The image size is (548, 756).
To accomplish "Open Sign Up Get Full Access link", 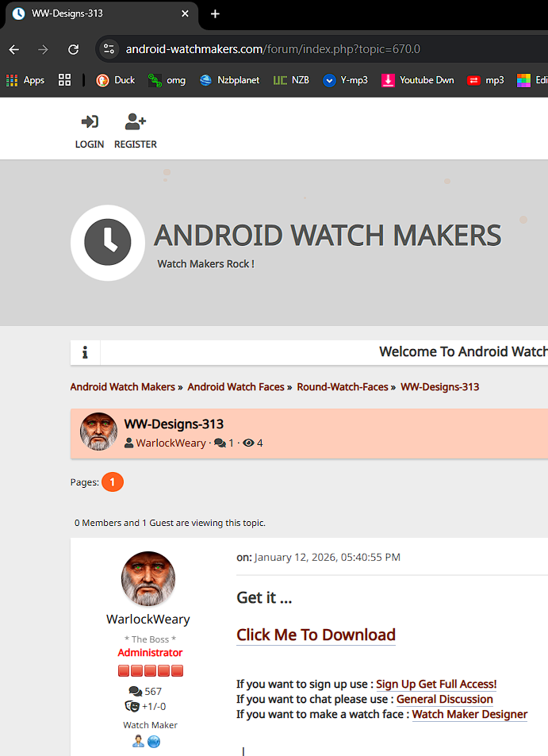I will click(x=436, y=684).
